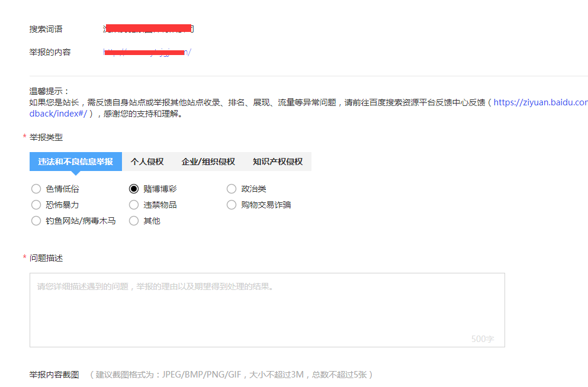Viewport: 588px width, 387px height.
Task: Select the 违法和不良信息举报 tab
Action: (75, 161)
